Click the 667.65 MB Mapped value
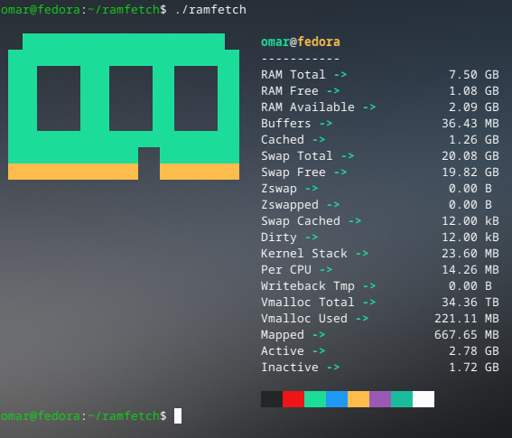Screen dimensions: 512x438 coord(467,335)
